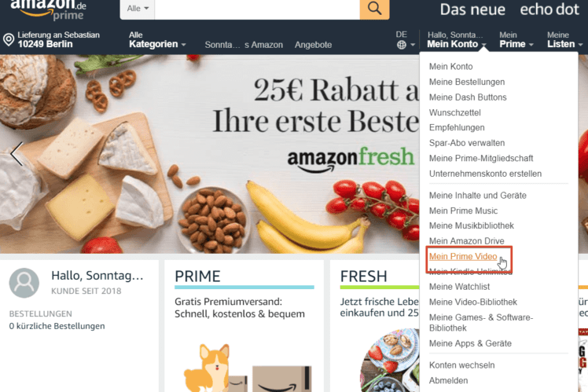Click into the search input field
The image size is (588, 392).
pos(257,9)
